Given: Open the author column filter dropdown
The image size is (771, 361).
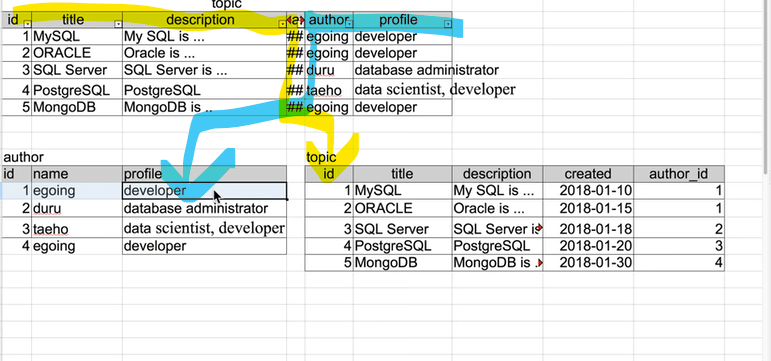Looking at the screenshot, I should (349, 23).
